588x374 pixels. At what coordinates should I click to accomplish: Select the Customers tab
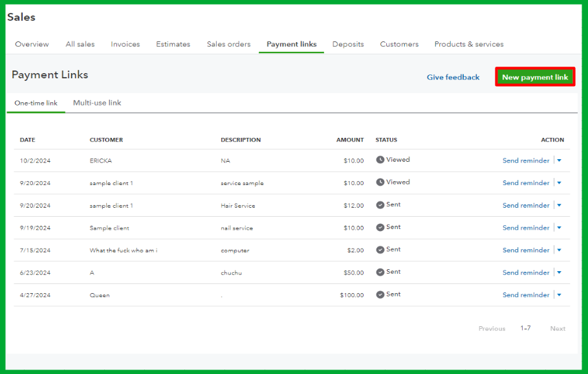(x=399, y=44)
